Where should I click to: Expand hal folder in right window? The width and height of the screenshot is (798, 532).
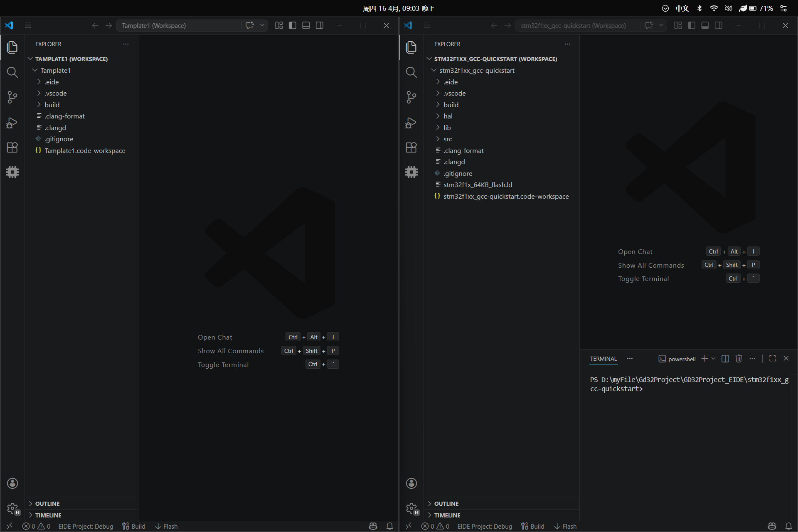point(448,116)
